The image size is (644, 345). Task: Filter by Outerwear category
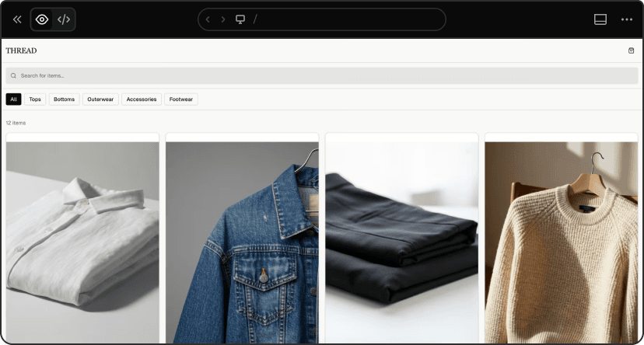click(101, 99)
